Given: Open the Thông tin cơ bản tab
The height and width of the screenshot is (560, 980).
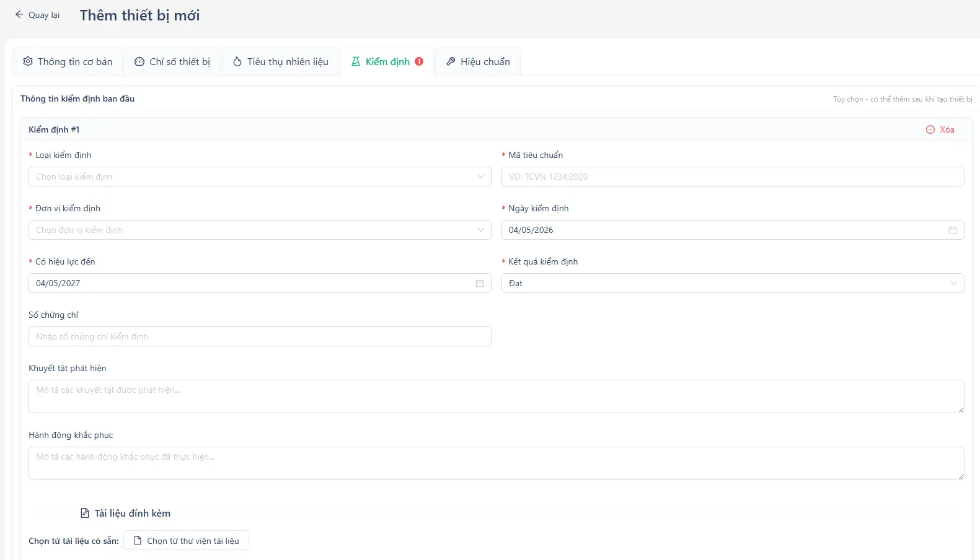Looking at the screenshot, I should 68,62.
